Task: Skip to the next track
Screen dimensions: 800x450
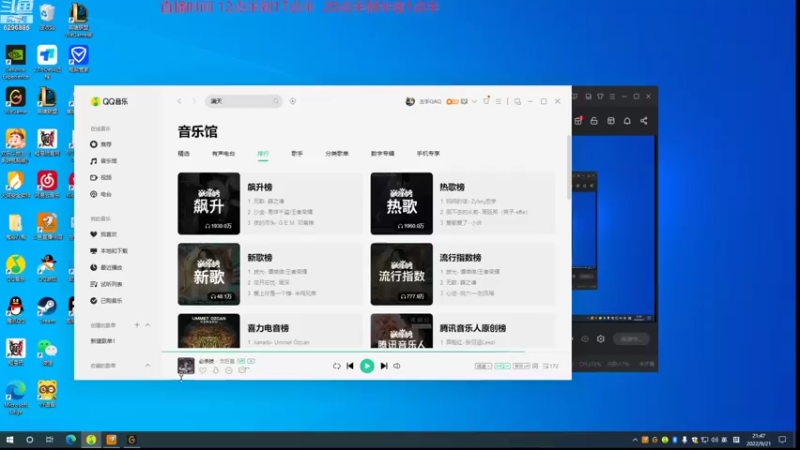Action: point(384,366)
